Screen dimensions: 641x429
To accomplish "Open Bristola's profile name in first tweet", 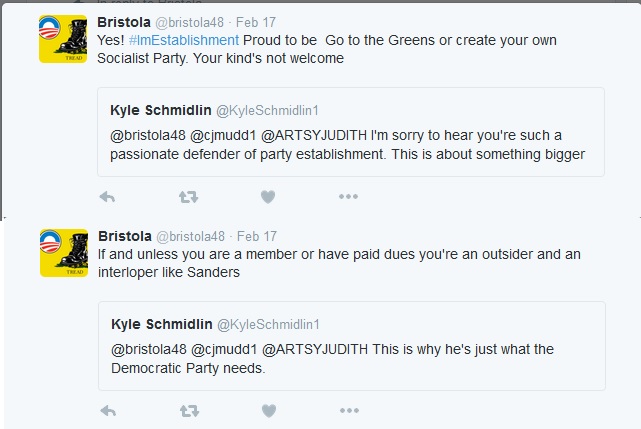I will (x=123, y=21).
